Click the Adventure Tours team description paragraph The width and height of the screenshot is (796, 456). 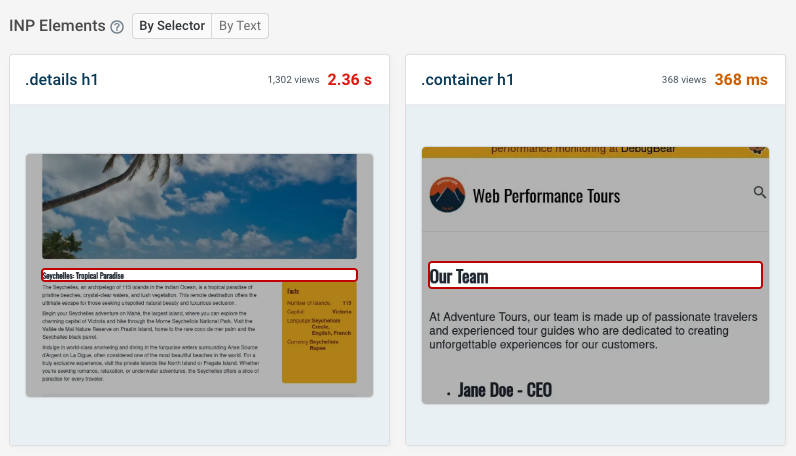click(x=593, y=330)
